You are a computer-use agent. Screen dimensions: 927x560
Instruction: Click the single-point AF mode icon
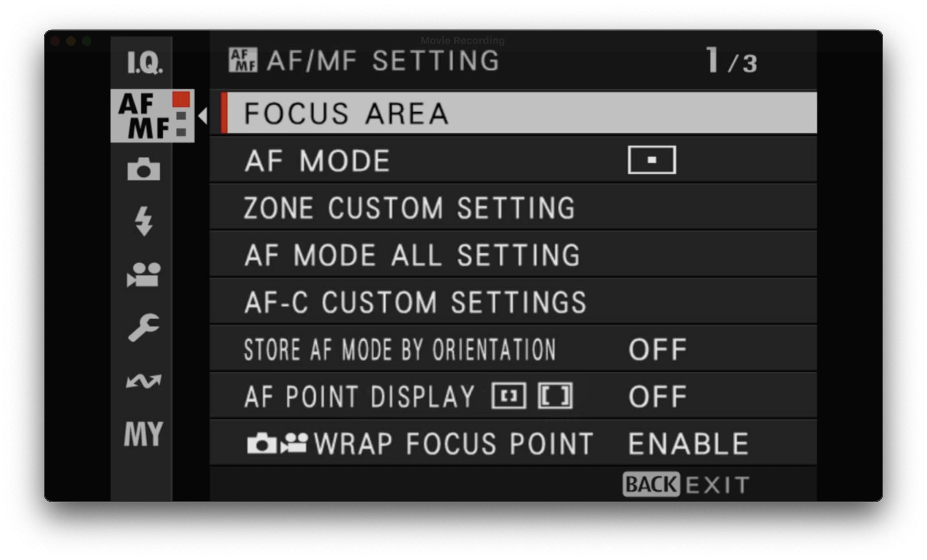pos(651,159)
